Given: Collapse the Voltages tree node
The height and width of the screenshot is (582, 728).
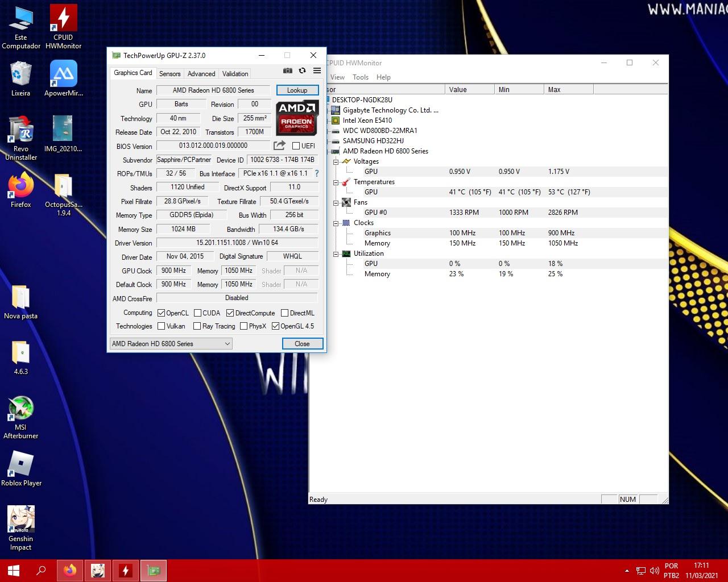Looking at the screenshot, I should click(336, 161).
